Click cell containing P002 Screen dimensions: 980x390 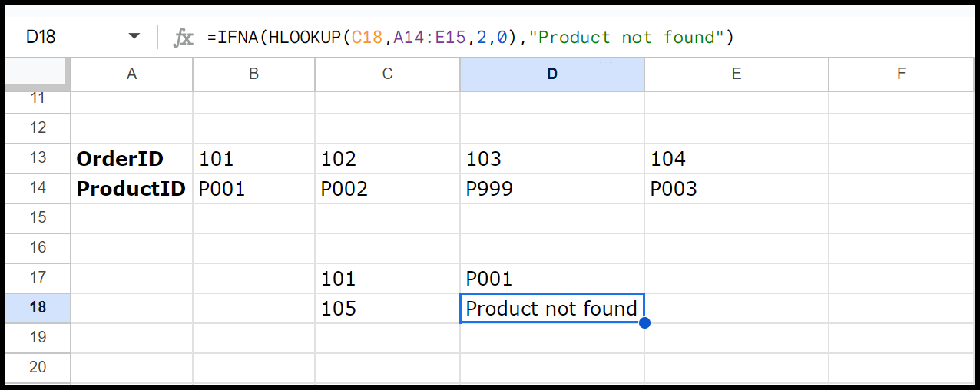point(387,189)
